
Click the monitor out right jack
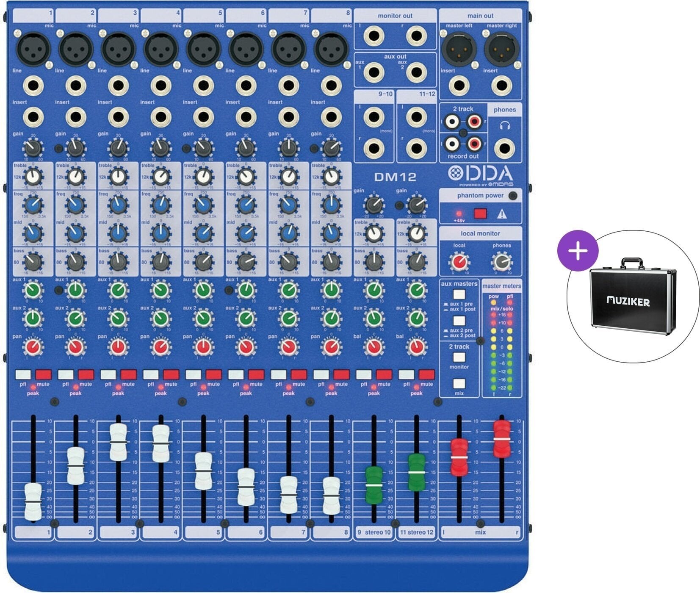tap(416, 36)
